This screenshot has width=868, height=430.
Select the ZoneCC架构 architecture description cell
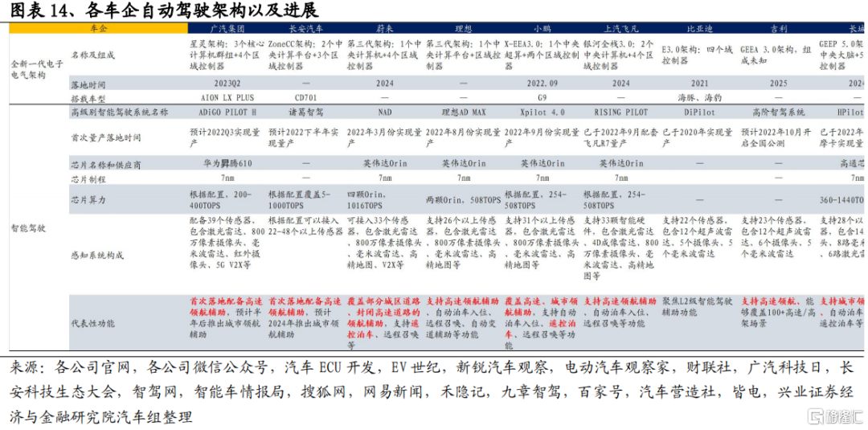(305, 55)
